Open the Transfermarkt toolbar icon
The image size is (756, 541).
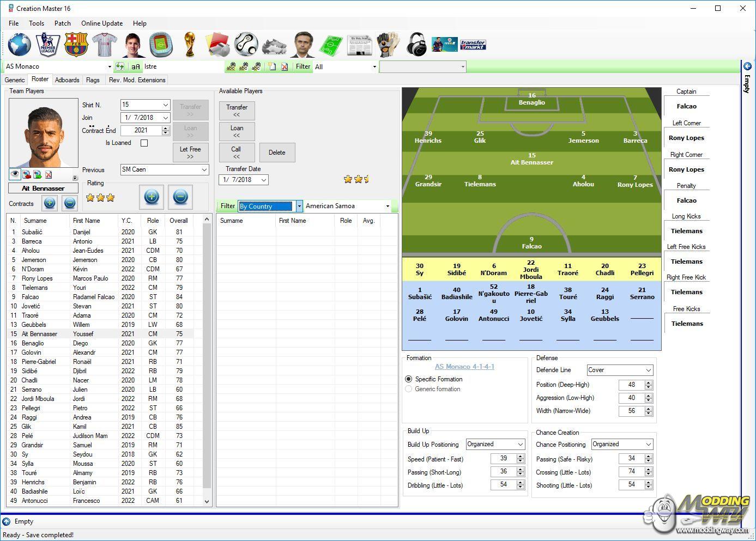coord(473,45)
